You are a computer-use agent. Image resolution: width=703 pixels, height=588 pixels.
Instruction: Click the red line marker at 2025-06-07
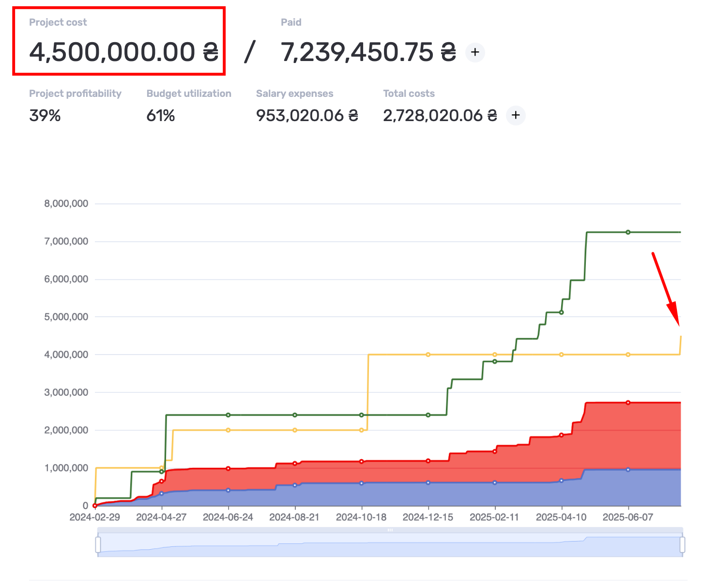click(x=628, y=402)
